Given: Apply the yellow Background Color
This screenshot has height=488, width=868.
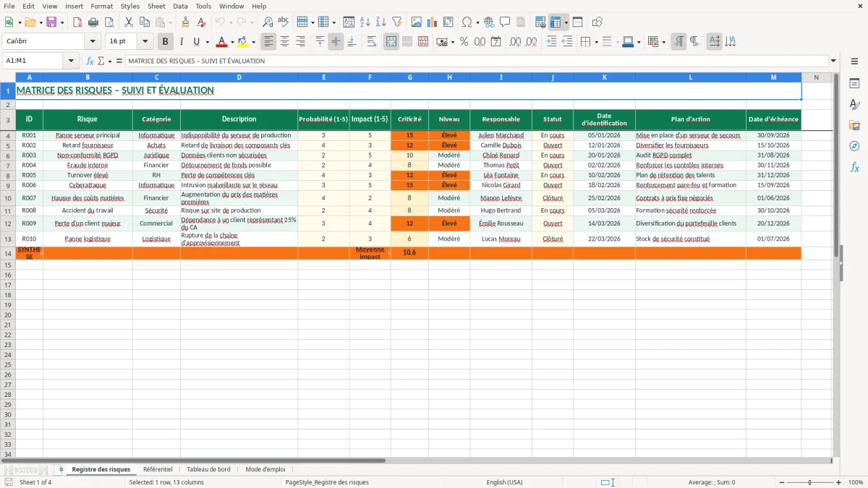Looking at the screenshot, I should 243,42.
